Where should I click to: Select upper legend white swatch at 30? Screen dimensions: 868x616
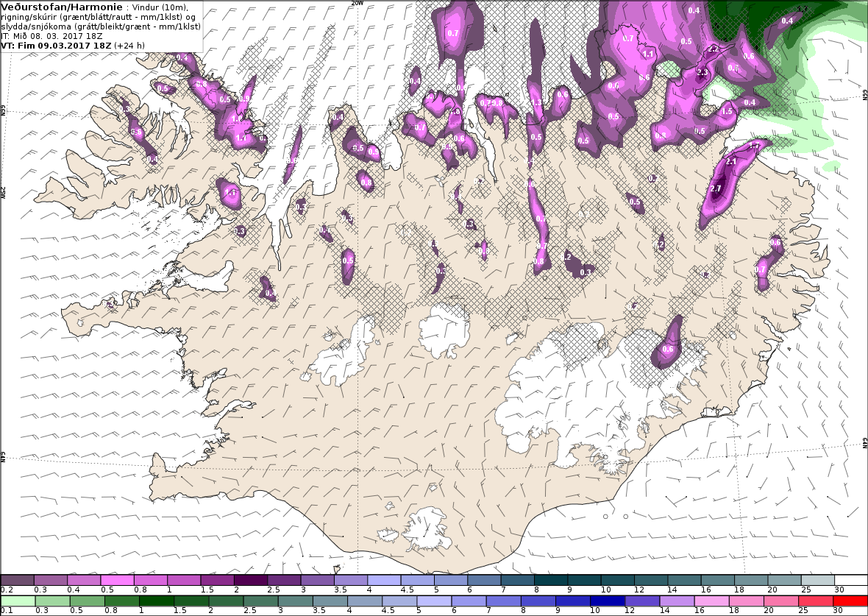(850, 581)
